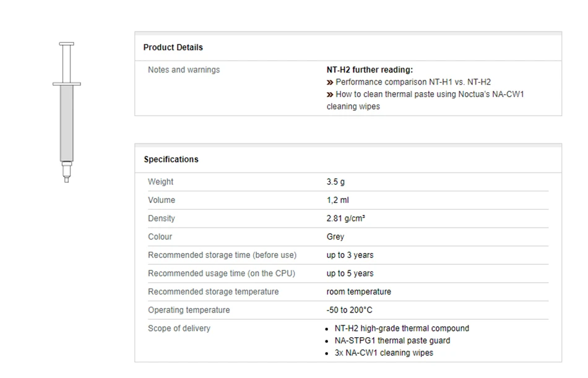Click arrow icon before How to clean
The image size is (588, 378).
pos(330,94)
